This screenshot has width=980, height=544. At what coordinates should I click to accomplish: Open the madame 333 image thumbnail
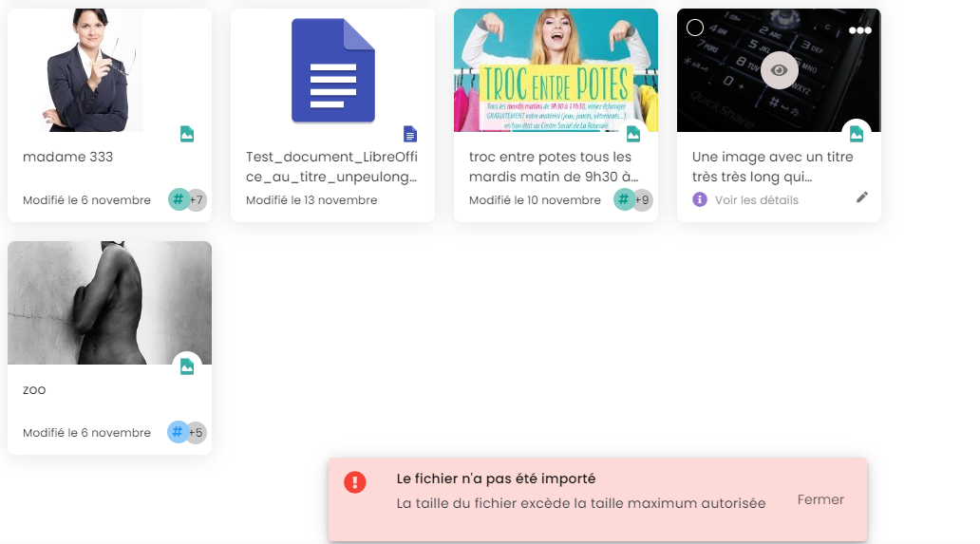tap(95, 70)
